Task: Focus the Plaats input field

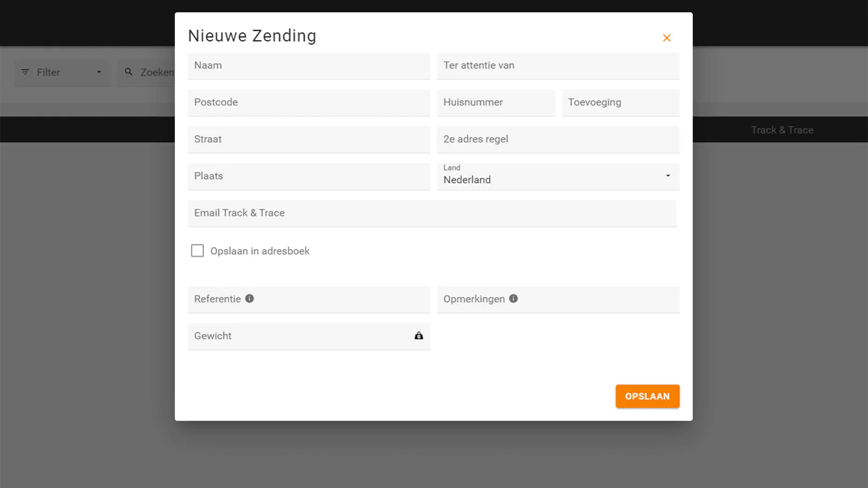Action: coord(309,177)
